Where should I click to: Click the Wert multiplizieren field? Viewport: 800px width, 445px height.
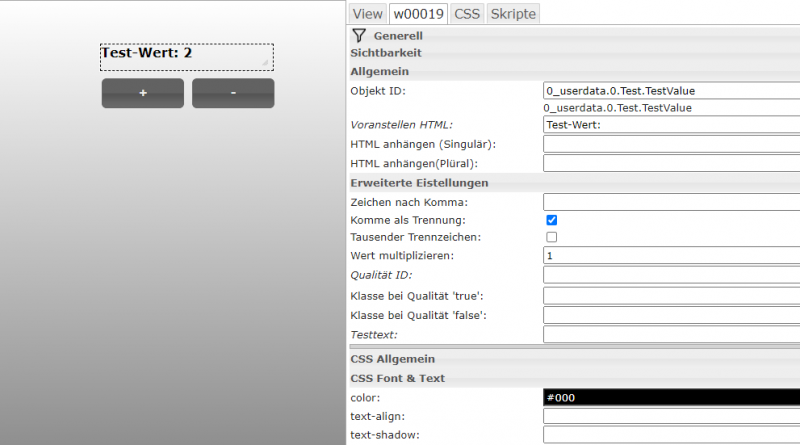[x=670, y=256]
